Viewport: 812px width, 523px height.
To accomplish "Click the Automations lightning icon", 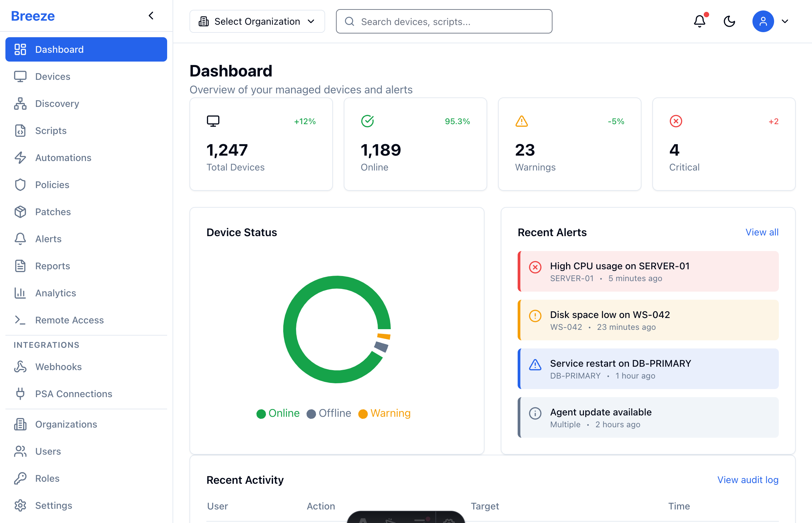I will [x=20, y=158].
